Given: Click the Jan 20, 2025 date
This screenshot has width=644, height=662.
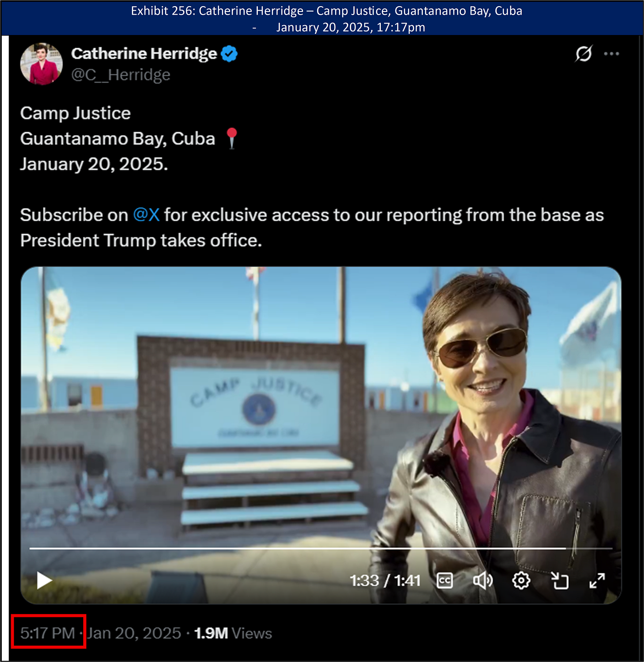Looking at the screenshot, I should coord(134,633).
